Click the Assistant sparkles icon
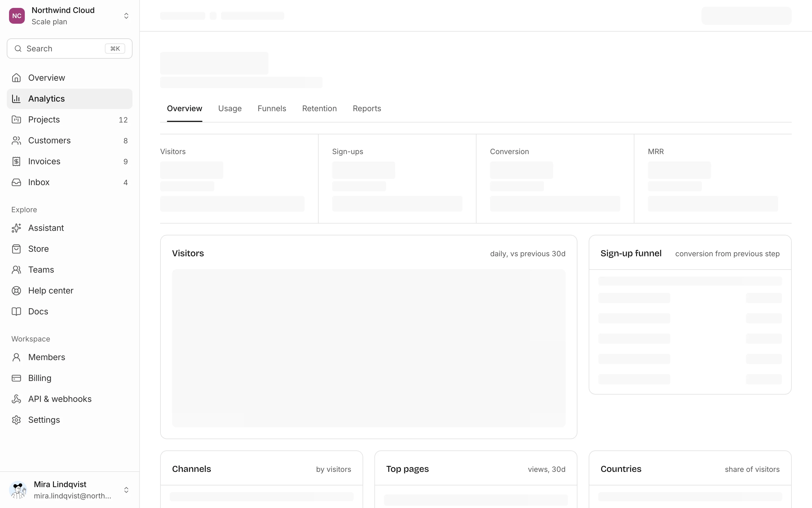Screen dimensions: 812x508 tap(16, 228)
